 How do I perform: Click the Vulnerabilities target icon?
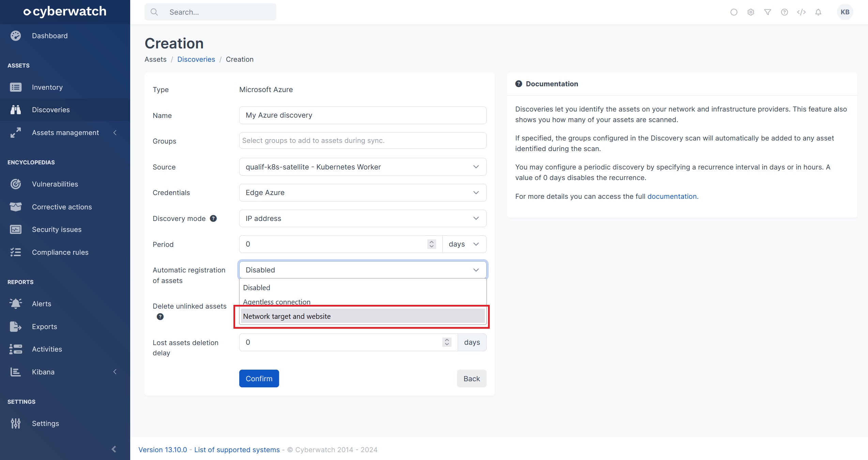click(16, 184)
